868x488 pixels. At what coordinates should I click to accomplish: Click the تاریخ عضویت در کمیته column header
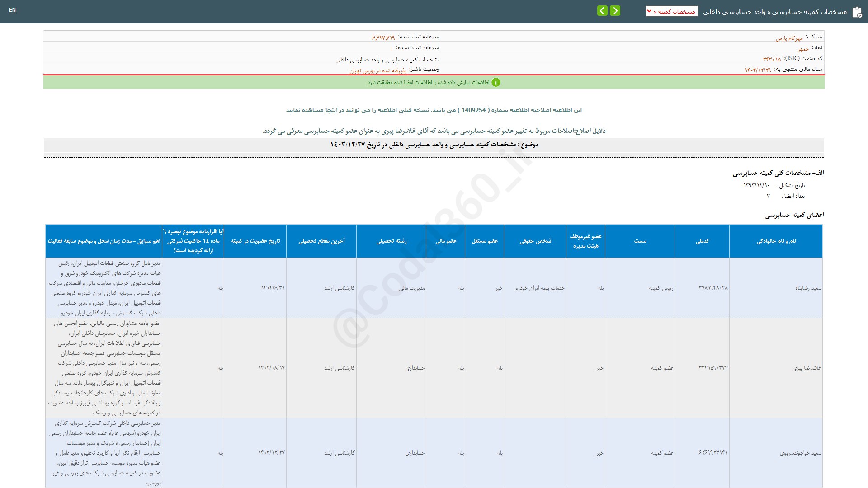coord(255,241)
